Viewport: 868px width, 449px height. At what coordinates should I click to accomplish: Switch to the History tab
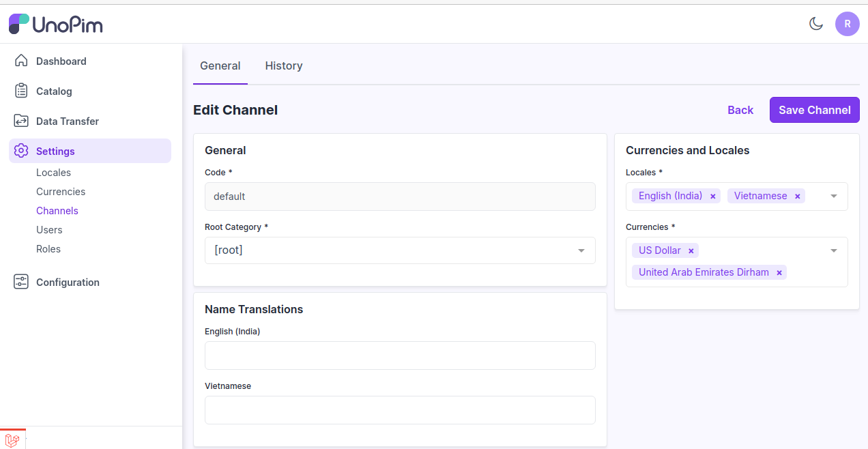coord(283,66)
